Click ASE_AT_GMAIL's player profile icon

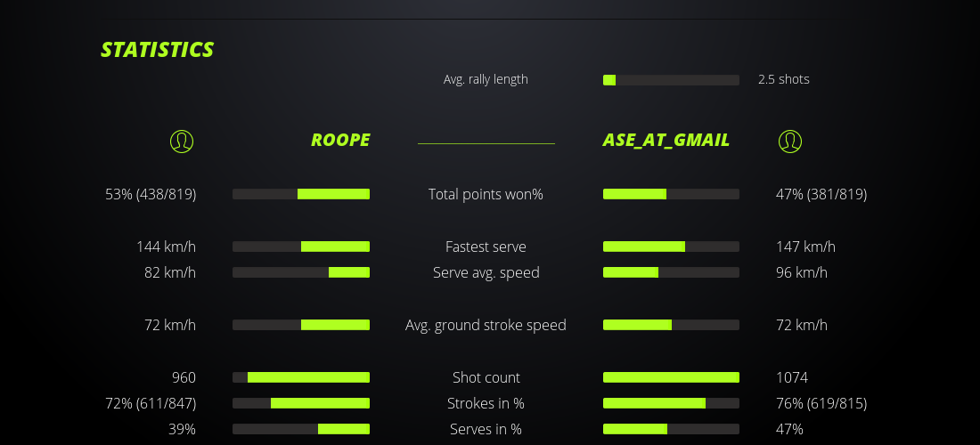pos(790,141)
